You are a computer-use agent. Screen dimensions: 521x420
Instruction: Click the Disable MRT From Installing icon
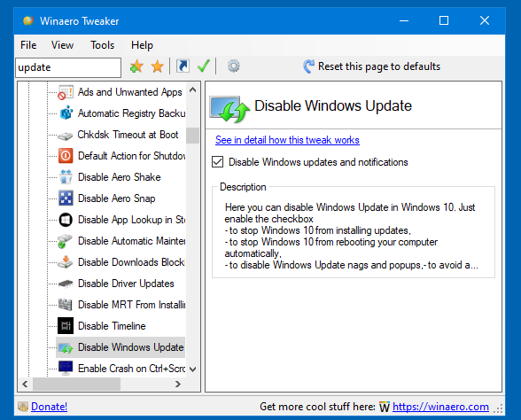tap(66, 305)
